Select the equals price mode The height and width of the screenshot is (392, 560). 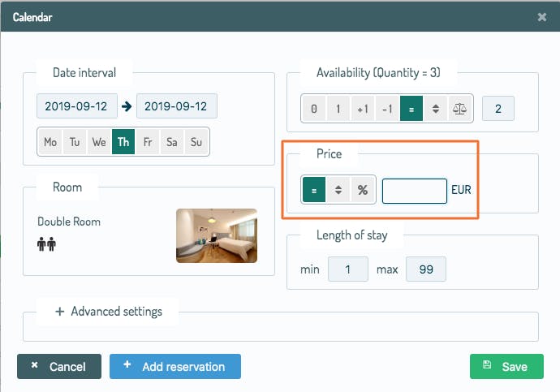click(x=313, y=191)
